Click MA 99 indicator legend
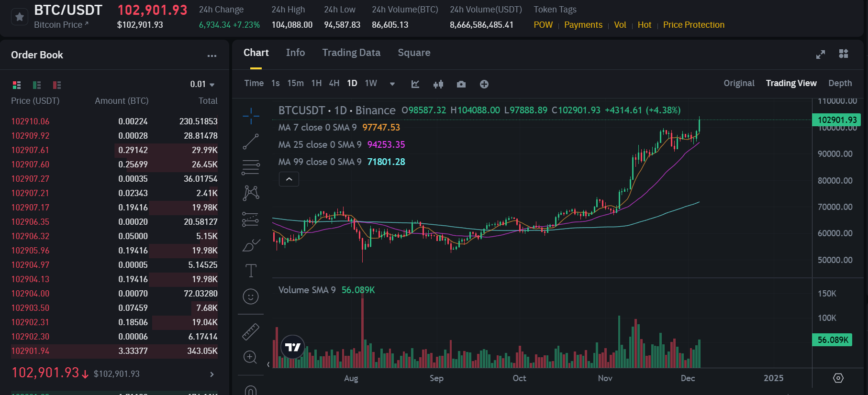This screenshot has height=395, width=868. [x=342, y=162]
